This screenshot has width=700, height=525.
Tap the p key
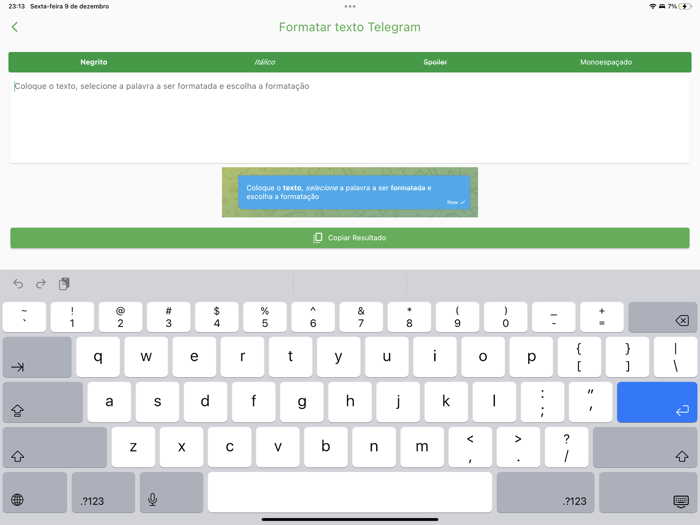[531, 357]
